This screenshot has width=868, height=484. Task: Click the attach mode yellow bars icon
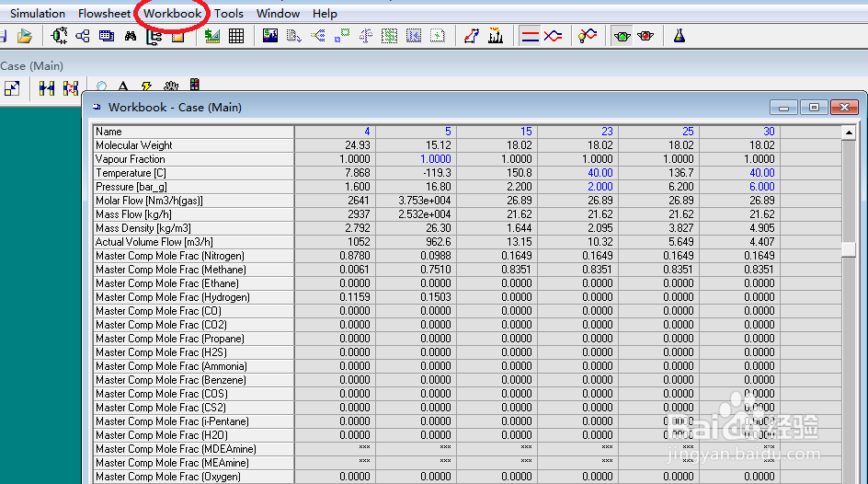pyautogui.click(x=47, y=88)
